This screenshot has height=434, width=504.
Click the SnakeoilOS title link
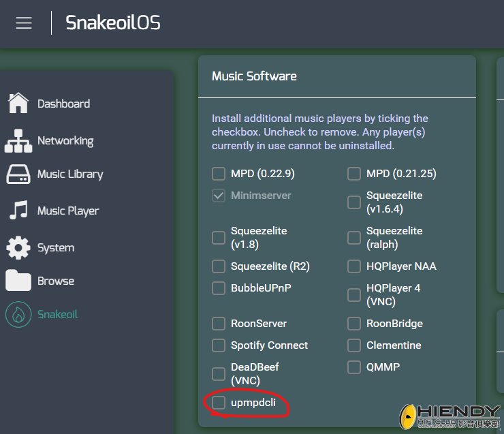coord(113,23)
